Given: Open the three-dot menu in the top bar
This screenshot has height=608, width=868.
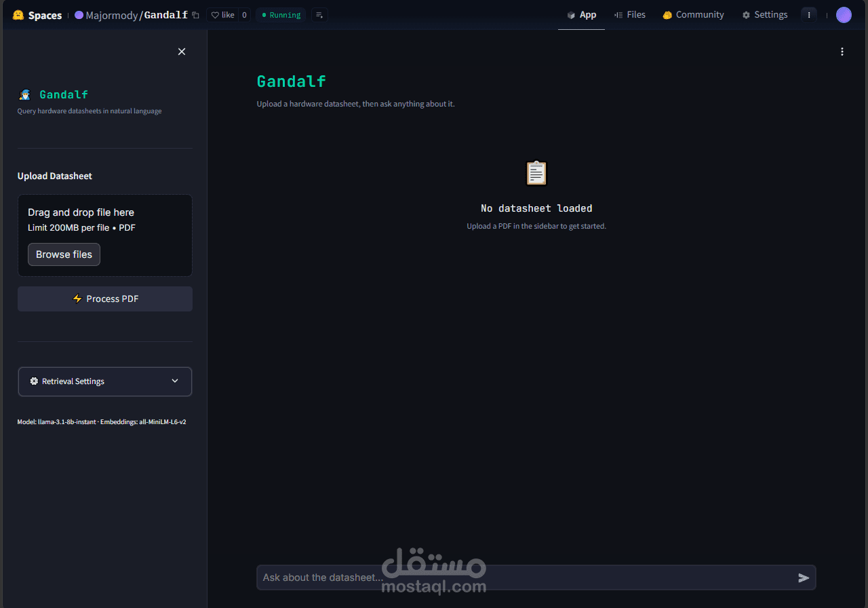Looking at the screenshot, I should (x=809, y=15).
